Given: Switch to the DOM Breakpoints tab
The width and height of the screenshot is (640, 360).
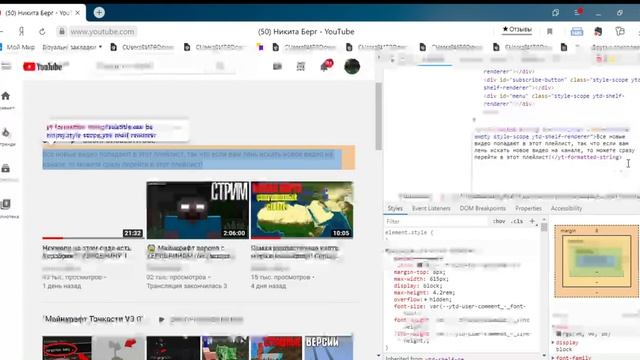Looking at the screenshot, I should pos(482,208).
